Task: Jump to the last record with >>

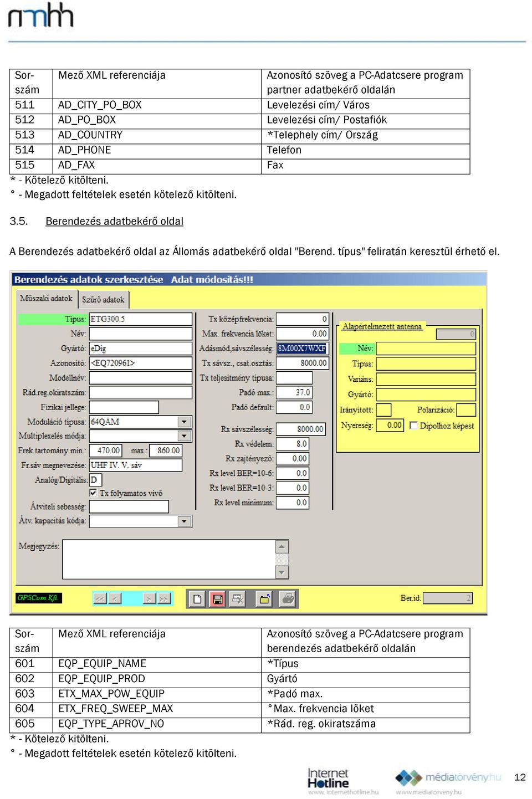Action: tap(164, 598)
